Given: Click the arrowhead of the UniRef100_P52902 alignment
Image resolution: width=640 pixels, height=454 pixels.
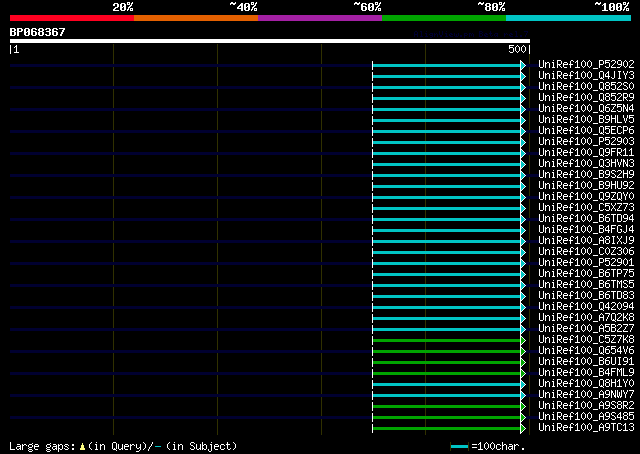Looking at the screenshot, I should pos(523,65).
